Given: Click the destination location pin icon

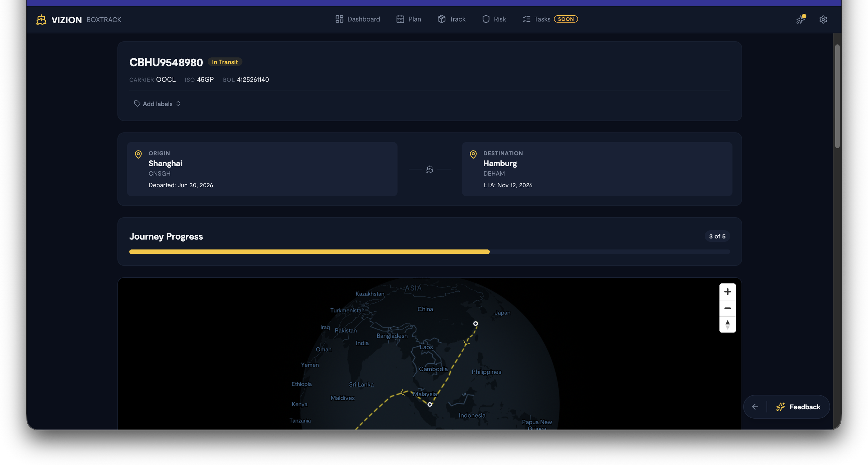Looking at the screenshot, I should point(473,154).
